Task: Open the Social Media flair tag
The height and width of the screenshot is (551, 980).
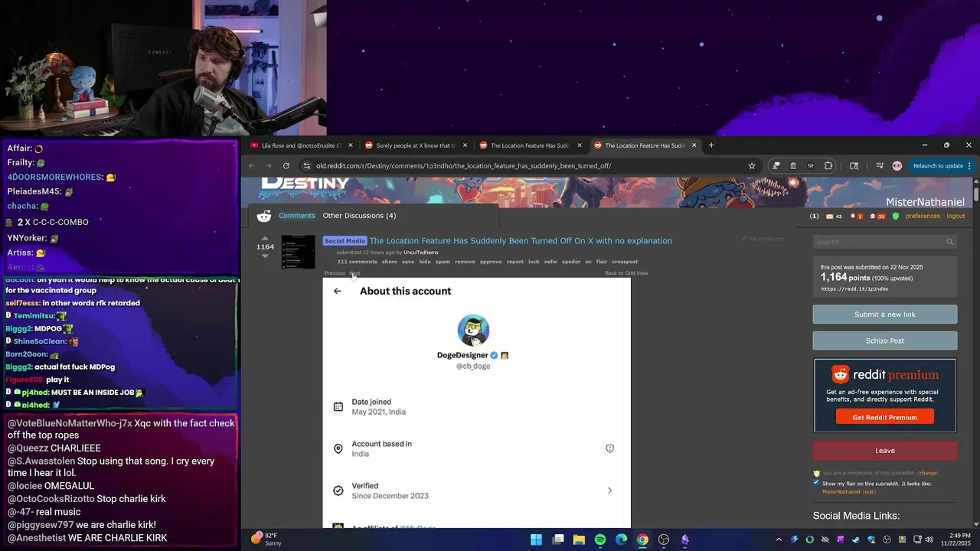Action: 345,241
